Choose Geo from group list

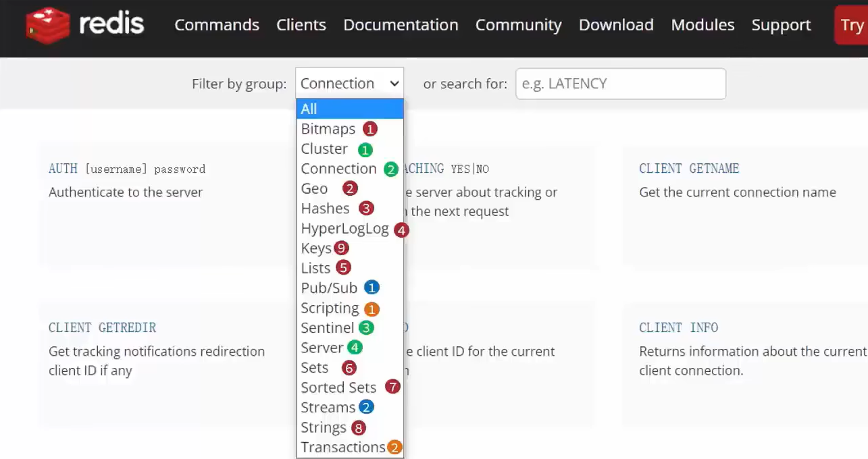(x=350, y=188)
